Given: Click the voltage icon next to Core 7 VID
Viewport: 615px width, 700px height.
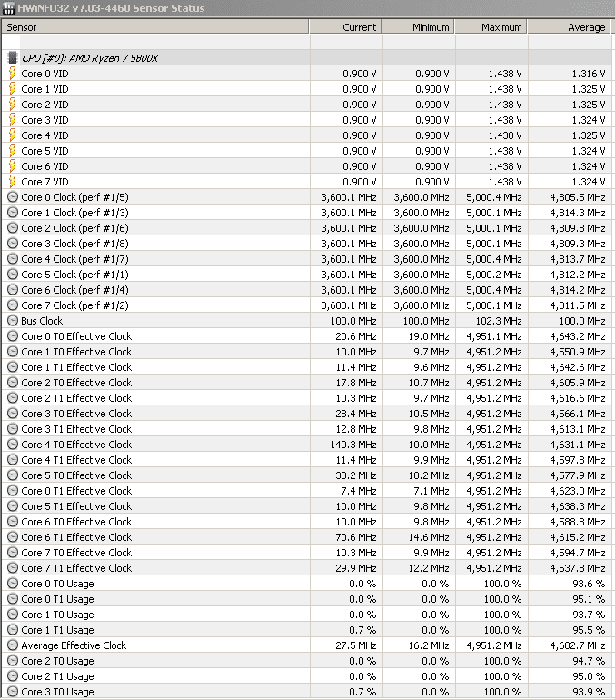Looking at the screenshot, I should (x=13, y=181).
